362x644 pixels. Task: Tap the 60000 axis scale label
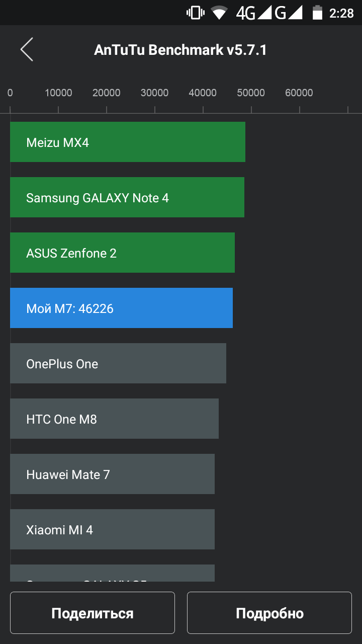pyautogui.click(x=299, y=93)
